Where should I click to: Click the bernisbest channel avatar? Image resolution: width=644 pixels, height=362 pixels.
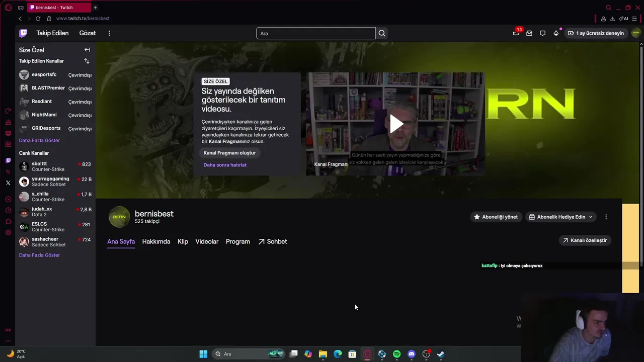(x=119, y=217)
